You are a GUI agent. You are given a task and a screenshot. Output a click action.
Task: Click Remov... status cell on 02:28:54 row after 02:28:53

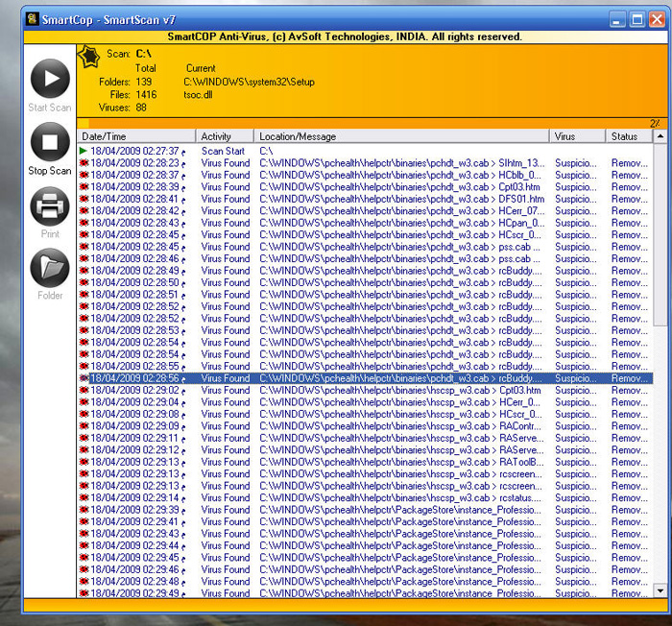pyautogui.click(x=630, y=343)
